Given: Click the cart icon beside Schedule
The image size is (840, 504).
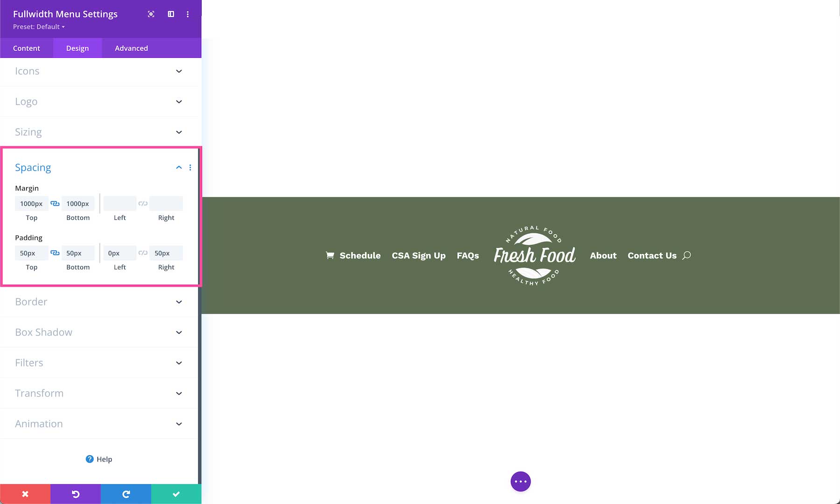Looking at the screenshot, I should 329,255.
